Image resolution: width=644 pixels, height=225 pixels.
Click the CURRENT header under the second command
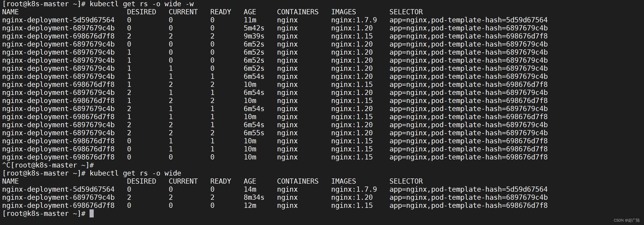(x=183, y=181)
